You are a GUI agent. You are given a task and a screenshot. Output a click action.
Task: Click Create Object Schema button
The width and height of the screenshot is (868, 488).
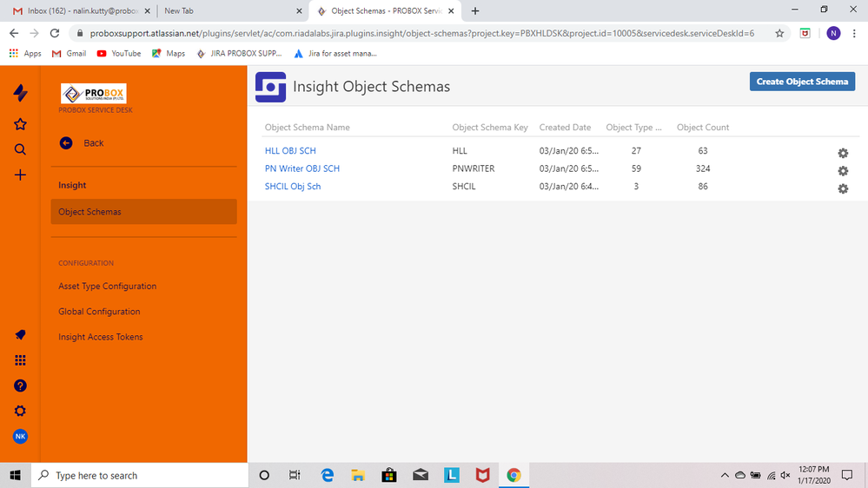pyautogui.click(x=802, y=82)
